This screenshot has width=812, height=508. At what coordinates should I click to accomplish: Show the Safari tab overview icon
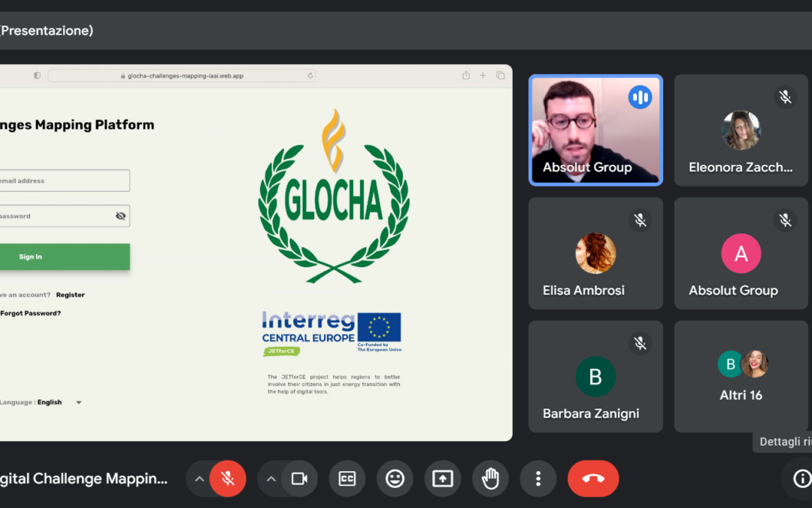coord(500,76)
